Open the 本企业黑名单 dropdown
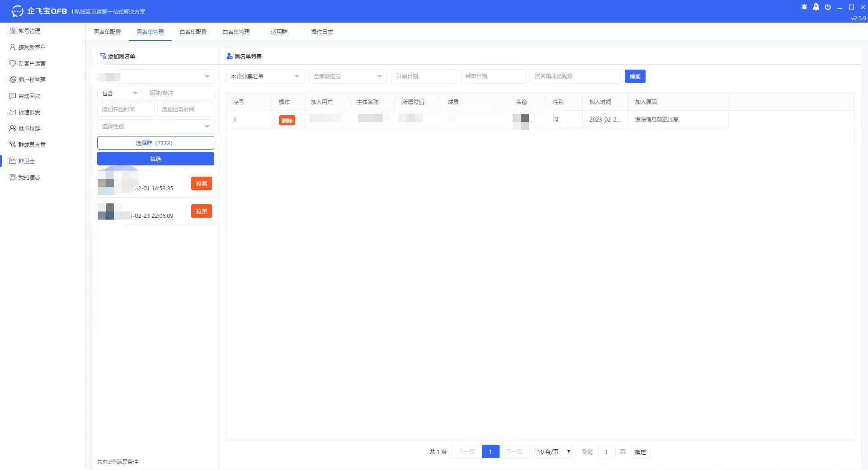Viewport: 868px width, 470px height. click(x=265, y=76)
